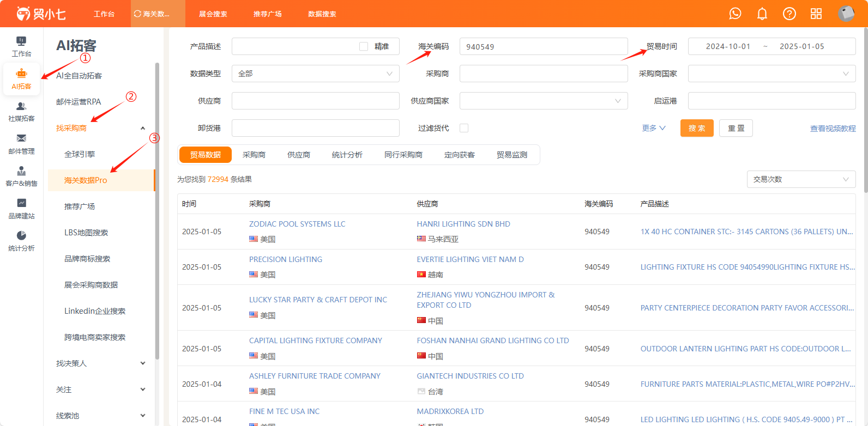
Task: Open 工作台 in the left sidebar
Action: click(x=21, y=46)
